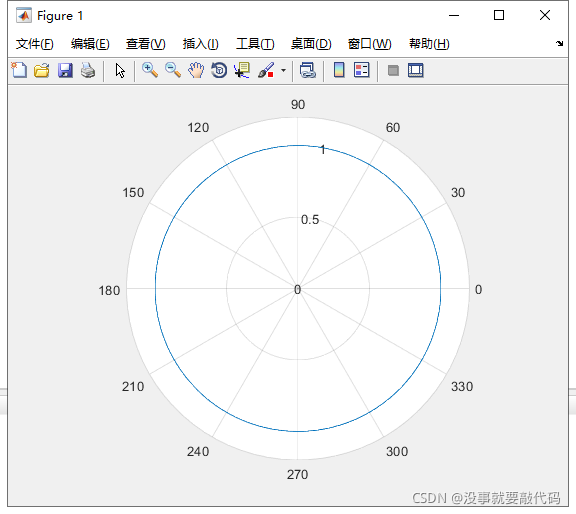
Task: Select the Edit Plot arrow tool
Action: (120, 71)
